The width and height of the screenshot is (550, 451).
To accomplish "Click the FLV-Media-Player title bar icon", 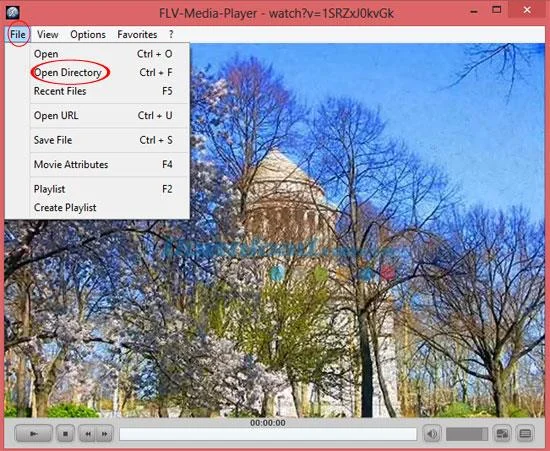I will pos(12,12).
